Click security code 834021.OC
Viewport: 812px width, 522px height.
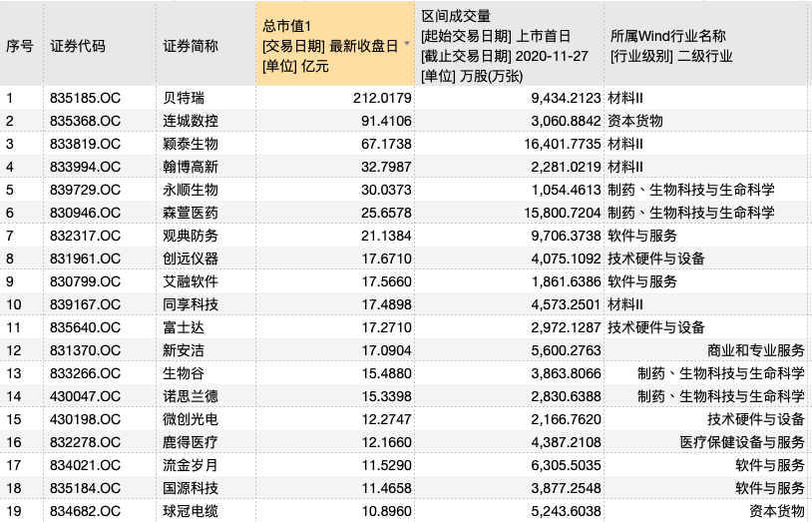click(x=85, y=465)
